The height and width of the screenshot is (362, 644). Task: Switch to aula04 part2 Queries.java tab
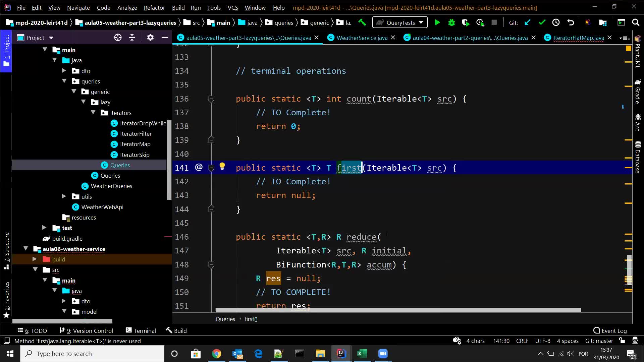coord(470,38)
